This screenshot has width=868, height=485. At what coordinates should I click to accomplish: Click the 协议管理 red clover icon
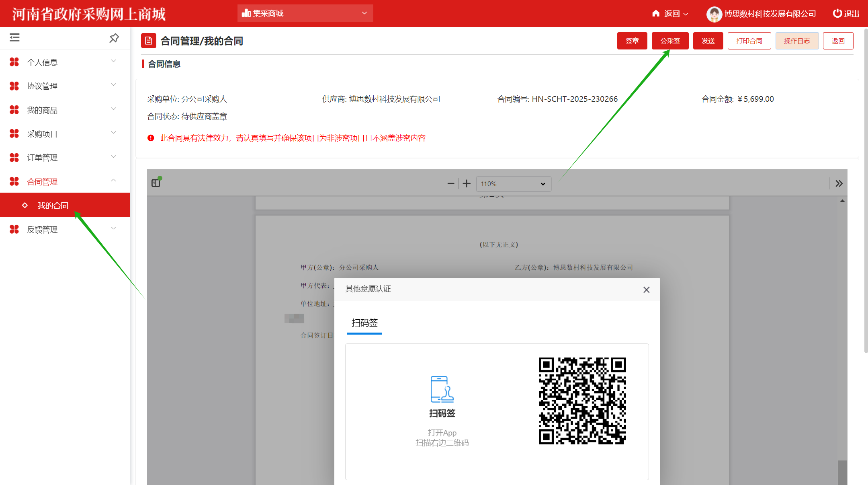pos(14,86)
